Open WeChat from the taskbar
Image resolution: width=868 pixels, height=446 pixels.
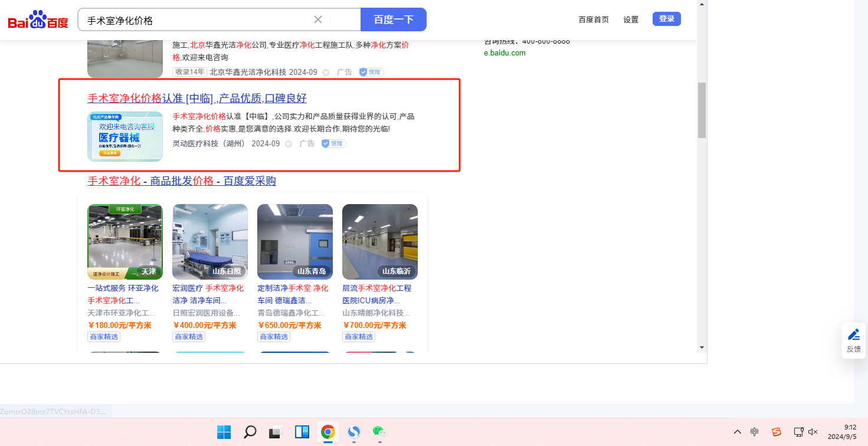coord(379,432)
